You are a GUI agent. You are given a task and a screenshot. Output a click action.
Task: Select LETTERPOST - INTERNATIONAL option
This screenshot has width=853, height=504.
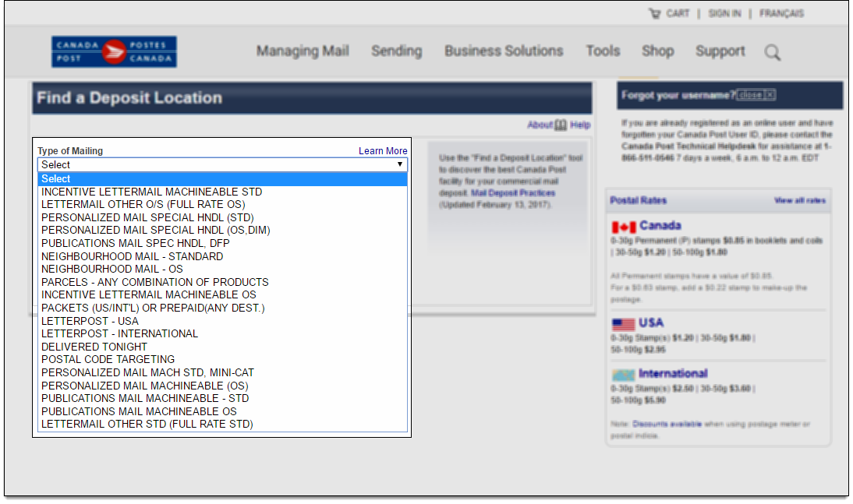222,334
